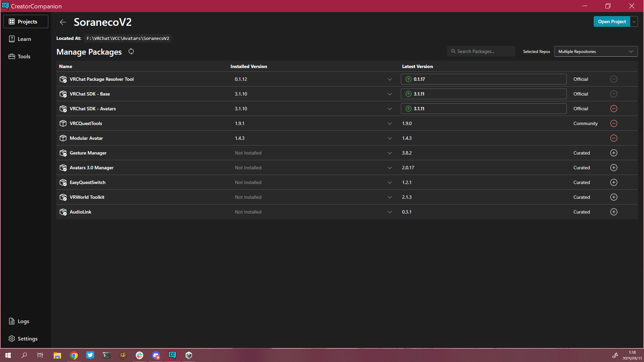Update VRChat Package Resolver Tool to 0.1.17

click(483, 79)
